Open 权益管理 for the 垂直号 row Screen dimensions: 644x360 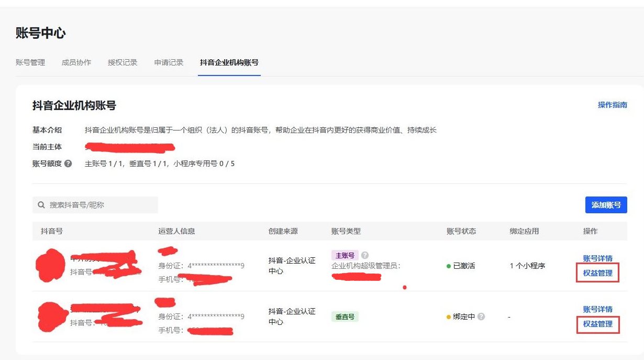(597, 324)
